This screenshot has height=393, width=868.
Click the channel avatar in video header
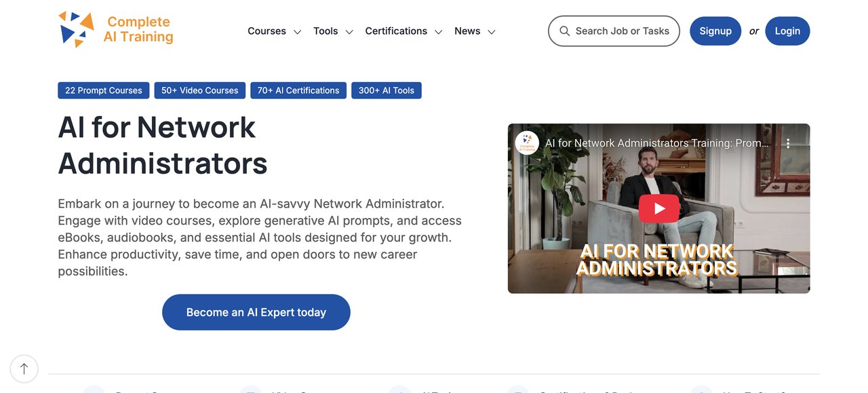[x=527, y=143]
